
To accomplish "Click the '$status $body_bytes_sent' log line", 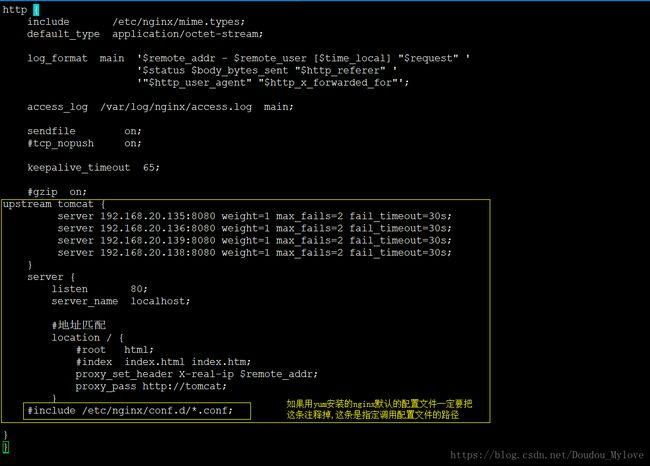I will click(267, 70).
